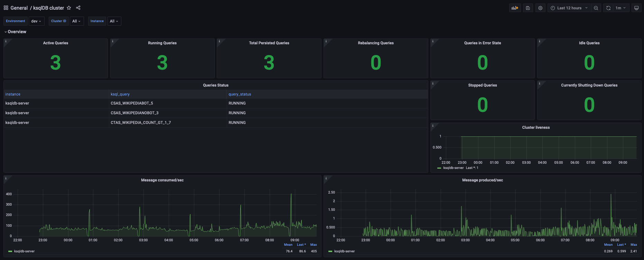Open the Active Queries panel title menu
The width and height of the screenshot is (644, 260).
point(56,43)
